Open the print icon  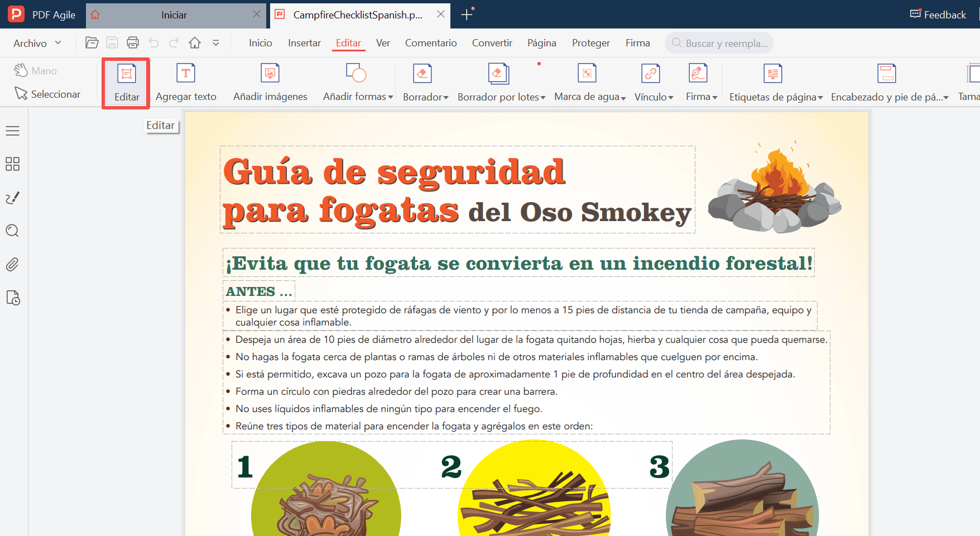click(133, 42)
